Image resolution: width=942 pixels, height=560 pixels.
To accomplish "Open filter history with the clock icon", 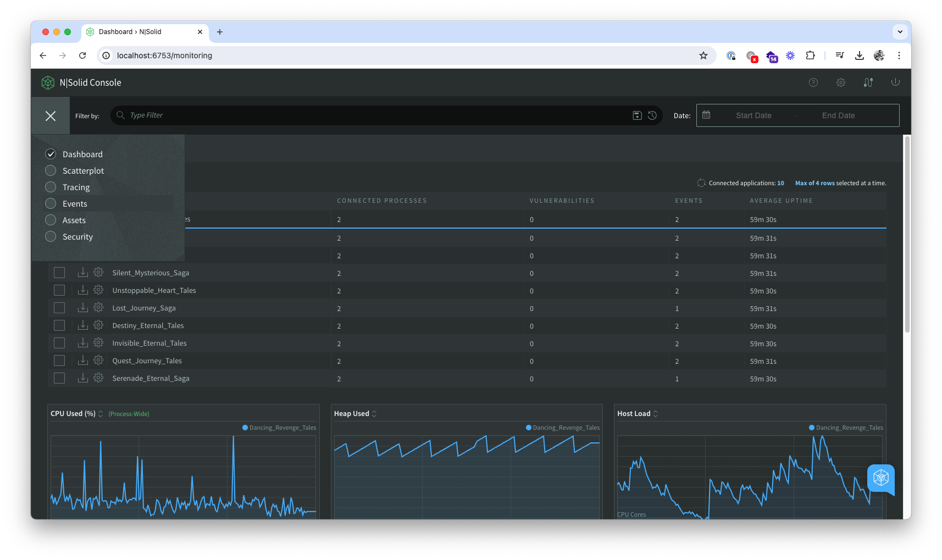I will [652, 115].
